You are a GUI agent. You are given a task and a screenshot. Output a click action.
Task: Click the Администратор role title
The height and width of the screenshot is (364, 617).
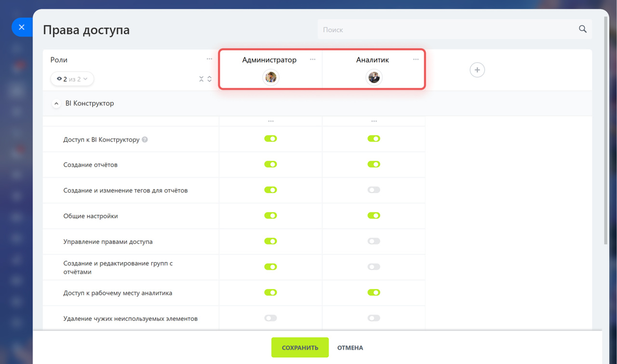coord(269,60)
